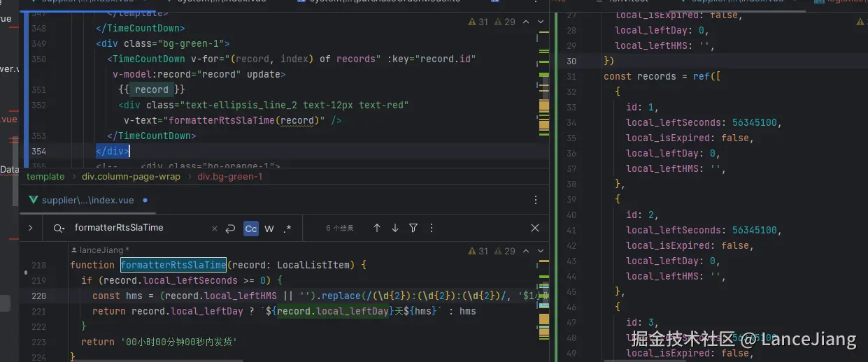Go to next search occurrence arrow

(x=395, y=228)
